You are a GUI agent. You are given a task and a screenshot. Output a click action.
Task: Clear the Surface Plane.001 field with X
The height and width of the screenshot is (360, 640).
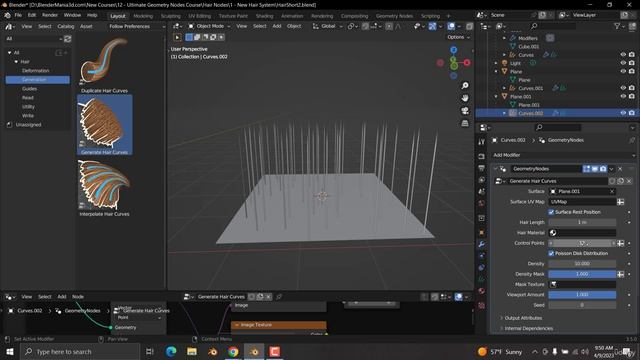click(612, 191)
